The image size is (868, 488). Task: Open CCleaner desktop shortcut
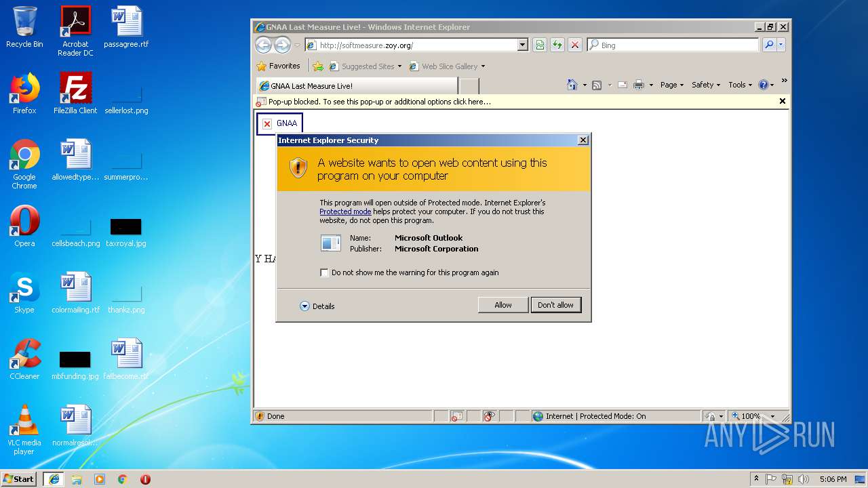click(24, 360)
